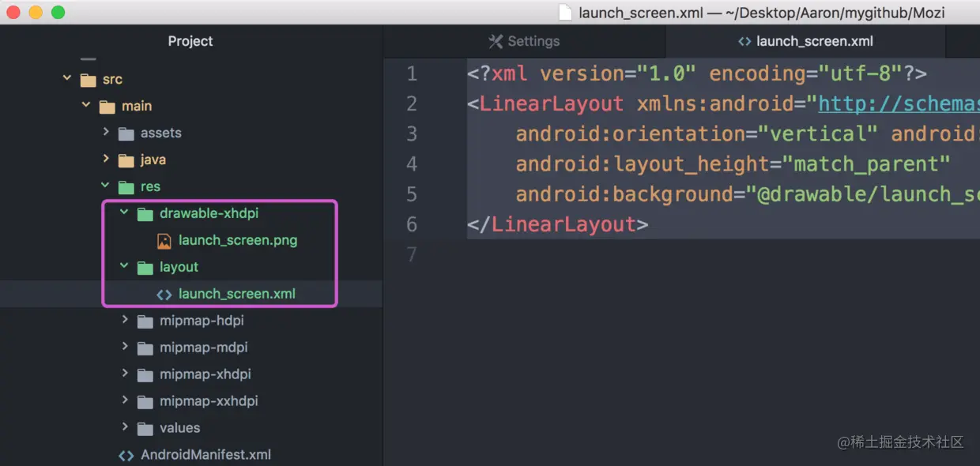Close the window with red button
980x466 pixels.
click(13, 12)
